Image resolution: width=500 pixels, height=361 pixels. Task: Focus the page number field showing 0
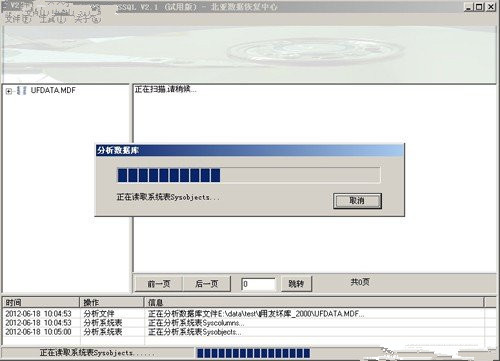pyautogui.click(x=258, y=284)
